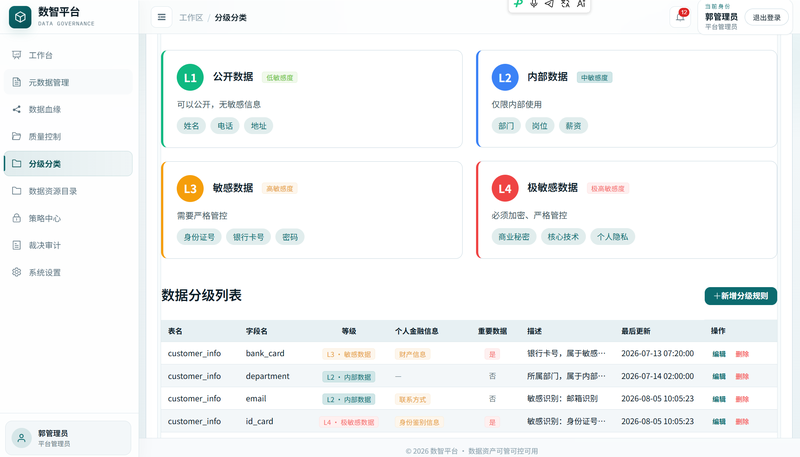Click the 新增分级规则 button
The height and width of the screenshot is (457, 800).
741,296
